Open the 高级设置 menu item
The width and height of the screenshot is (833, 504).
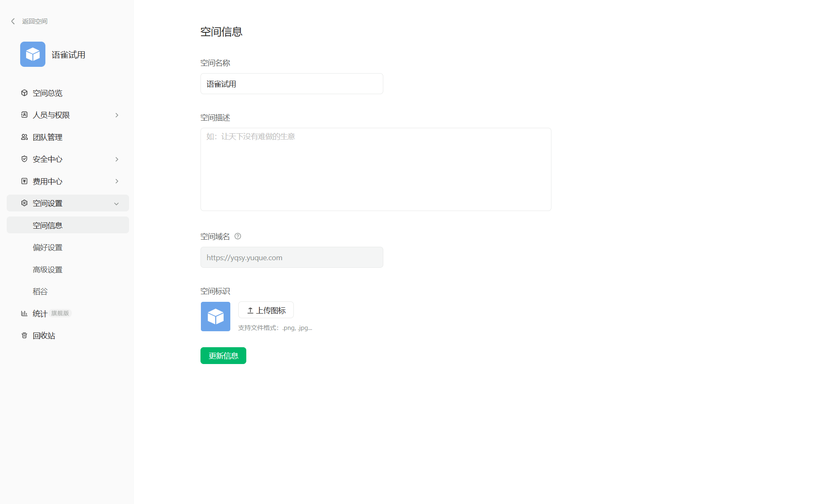(47, 270)
